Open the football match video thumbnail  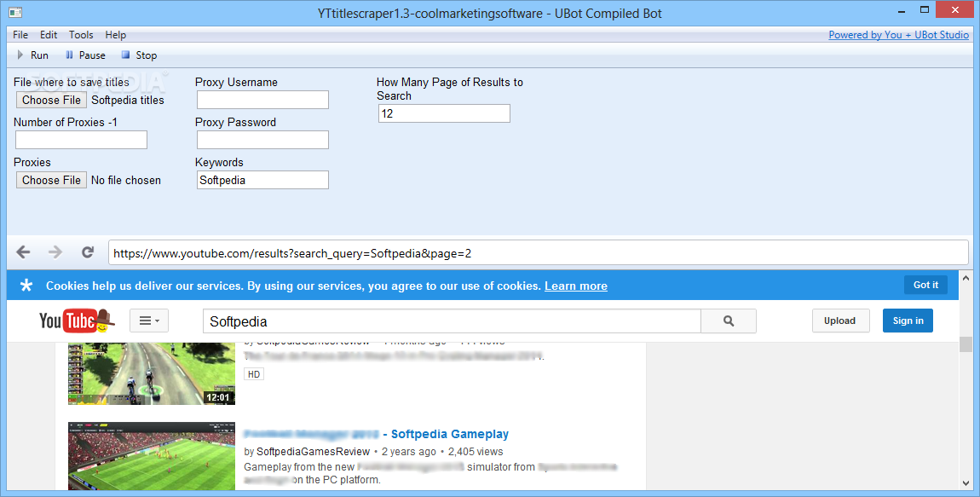[152, 456]
